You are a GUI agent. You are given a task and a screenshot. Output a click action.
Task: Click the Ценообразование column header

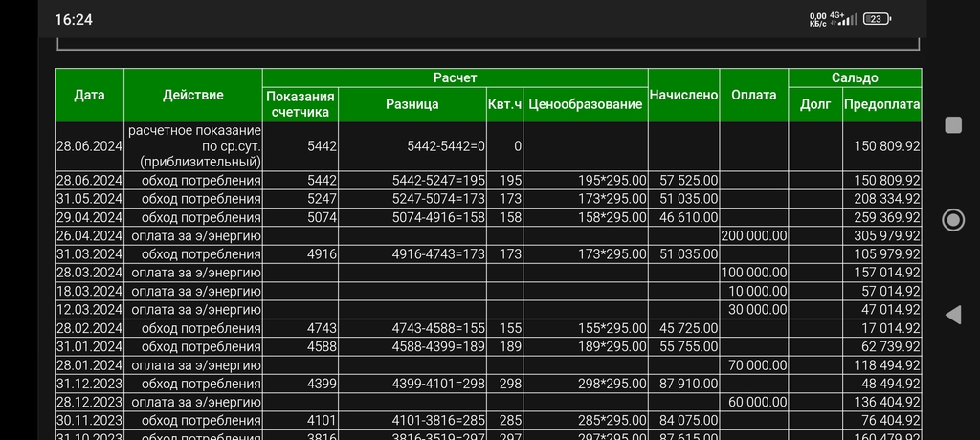click(x=586, y=104)
